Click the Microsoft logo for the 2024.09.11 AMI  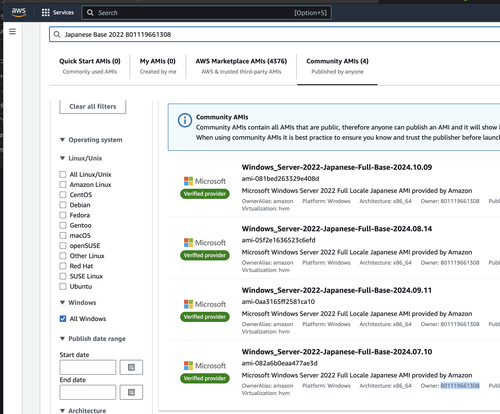205,304
